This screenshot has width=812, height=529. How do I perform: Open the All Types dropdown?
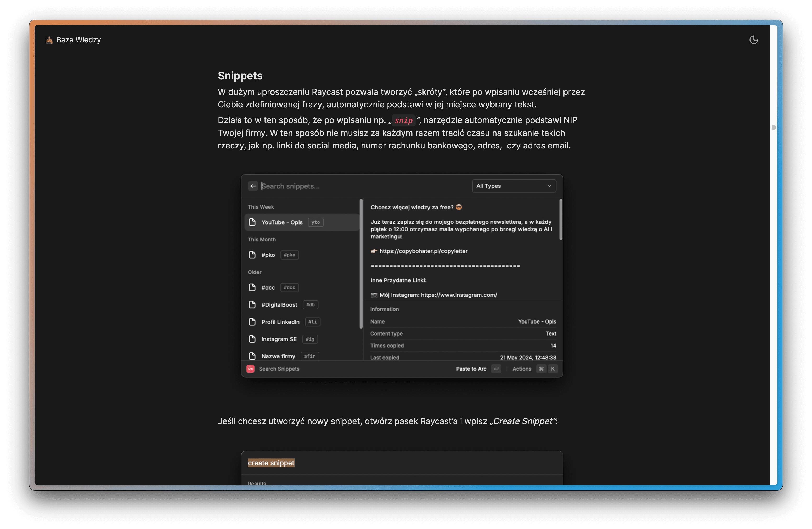(514, 186)
